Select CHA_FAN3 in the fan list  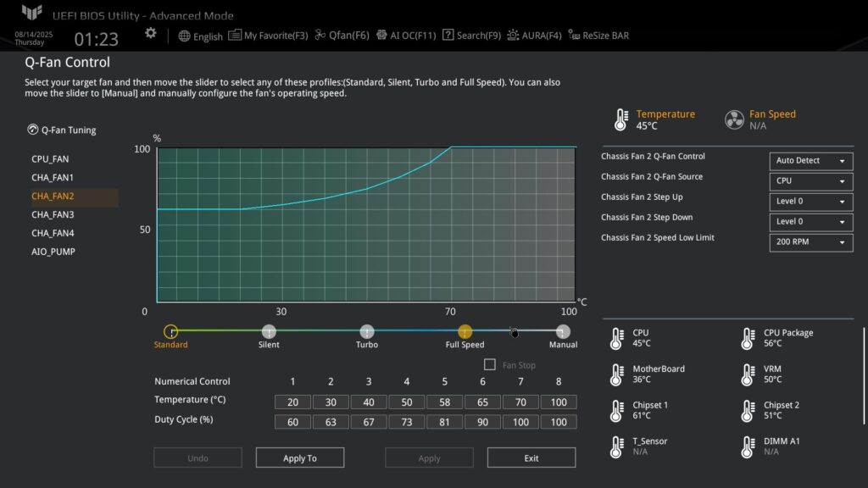click(x=53, y=214)
